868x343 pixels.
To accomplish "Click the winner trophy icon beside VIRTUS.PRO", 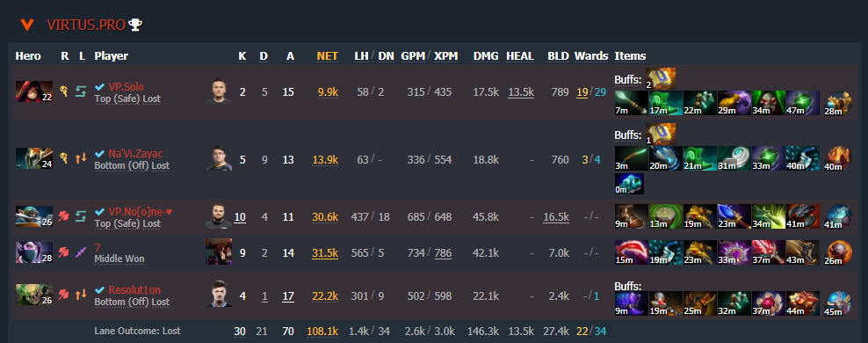I will coord(135,25).
